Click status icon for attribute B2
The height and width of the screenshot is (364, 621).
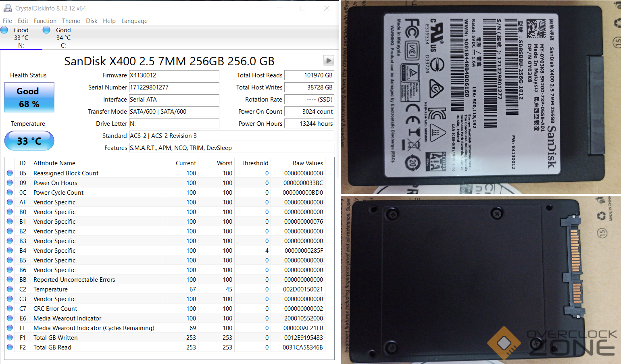(x=10, y=231)
